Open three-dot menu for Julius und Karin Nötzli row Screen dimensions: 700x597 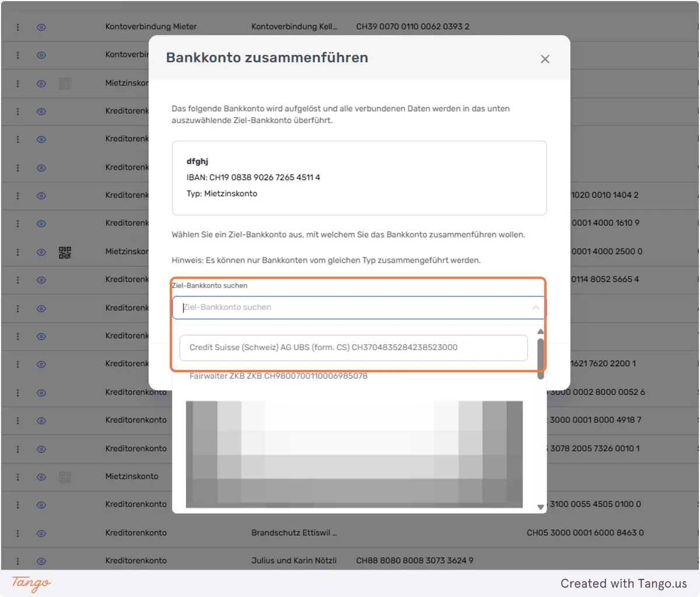point(17,561)
